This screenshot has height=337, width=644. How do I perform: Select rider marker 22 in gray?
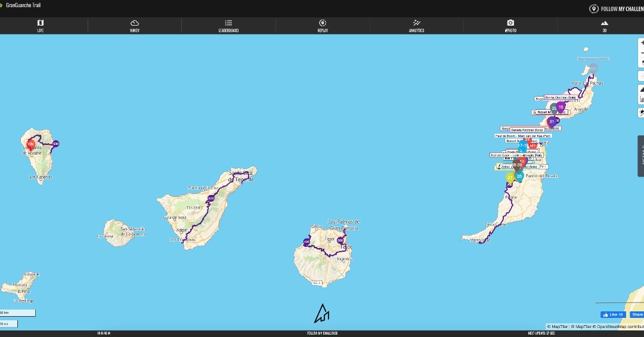click(x=553, y=108)
